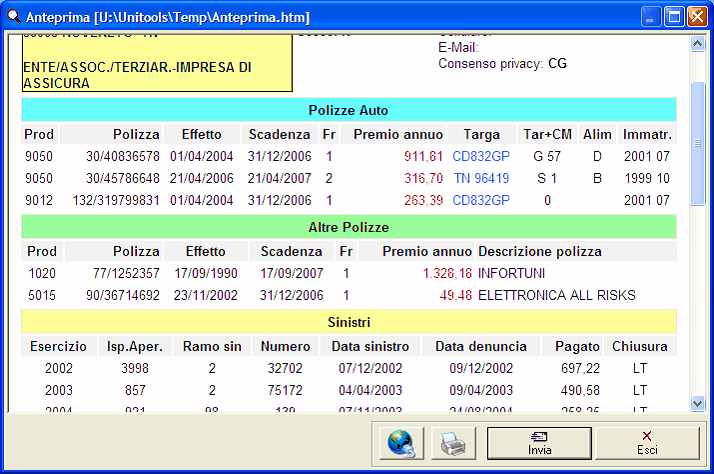Click the ELETTRONICA ALL RISKS description

coord(556,295)
